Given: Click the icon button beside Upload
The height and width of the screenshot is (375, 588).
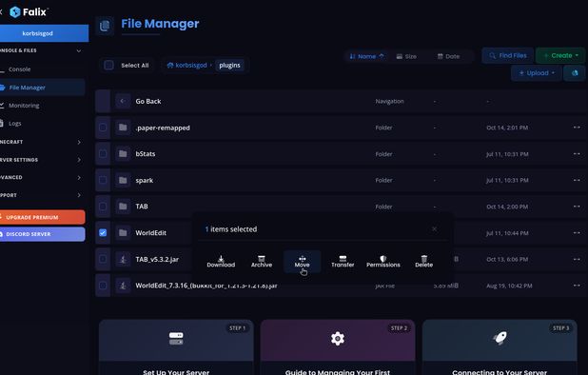Looking at the screenshot, I should click(575, 72).
